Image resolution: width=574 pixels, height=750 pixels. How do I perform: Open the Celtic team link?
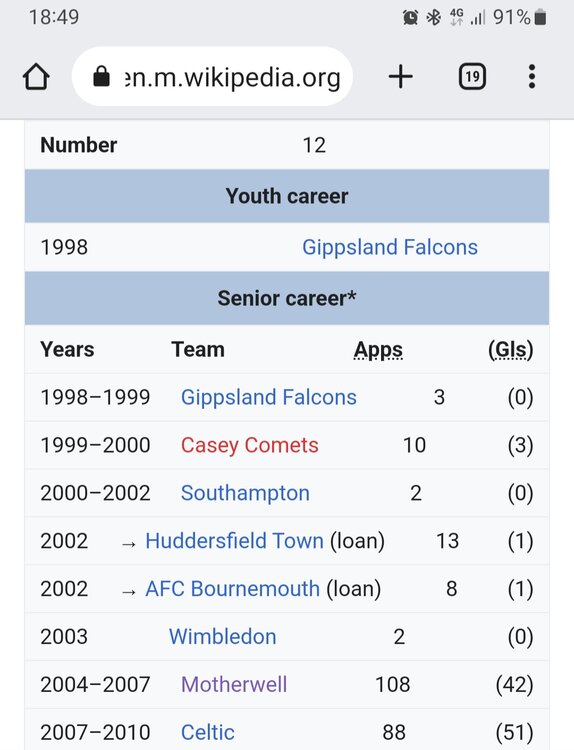click(x=208, y=732)
